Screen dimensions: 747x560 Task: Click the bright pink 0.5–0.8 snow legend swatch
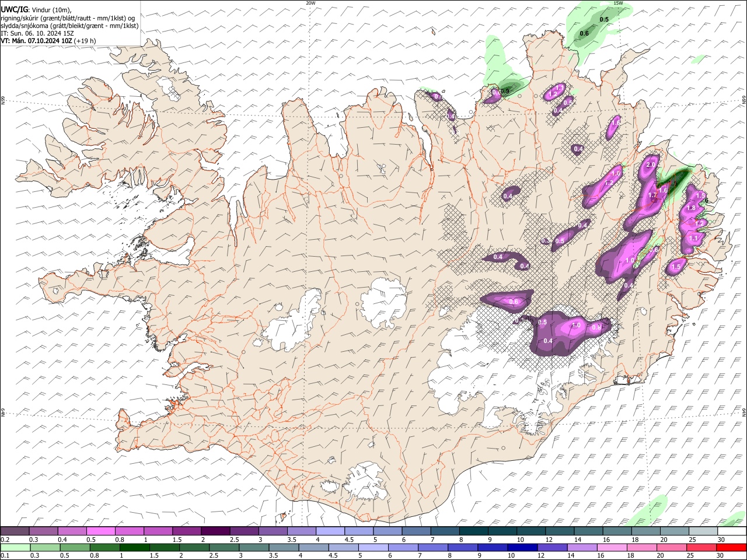tap(101, 531)
